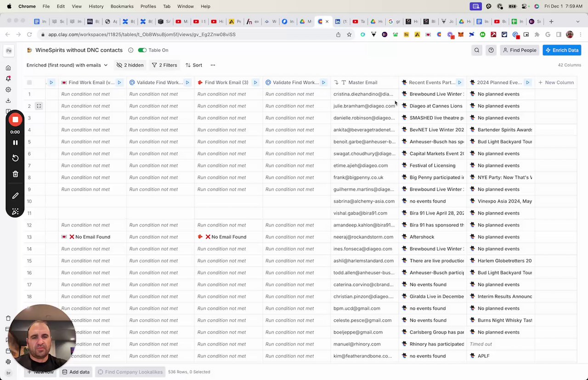Select the Festival of Licensing cell

433,165
